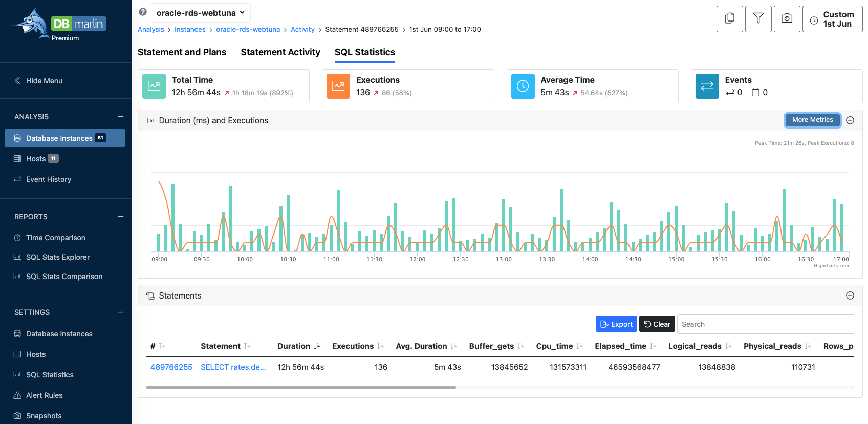Viewport: 868px width, 424px height.
Task: Click the calendar events count icon
Action: pyautogui.click(x=755, y=93)
